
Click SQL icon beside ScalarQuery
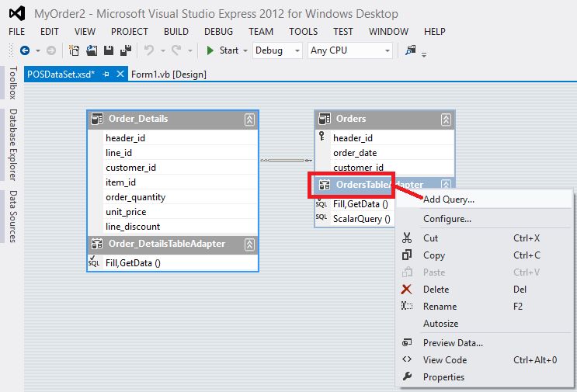322,217
